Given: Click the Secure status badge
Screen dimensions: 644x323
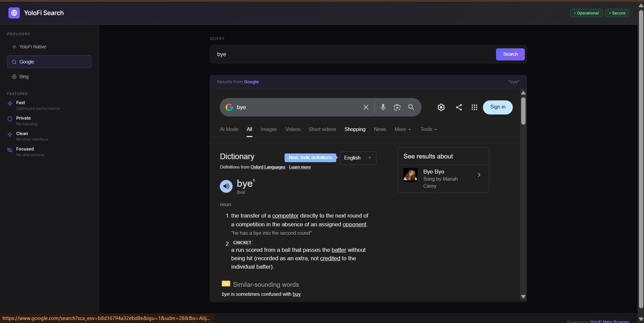Looking at the screenshot, I should 617,13.
